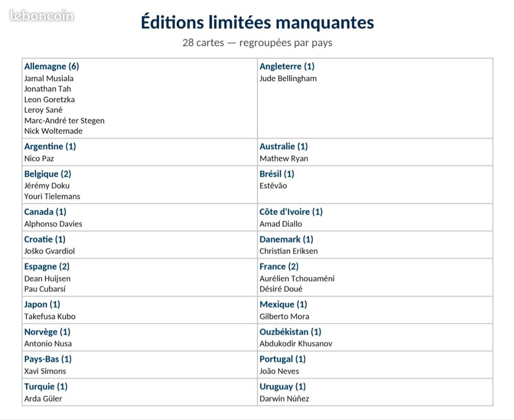Click the subtitle "28 cartes — regroupées par pays"

point(257,43)
